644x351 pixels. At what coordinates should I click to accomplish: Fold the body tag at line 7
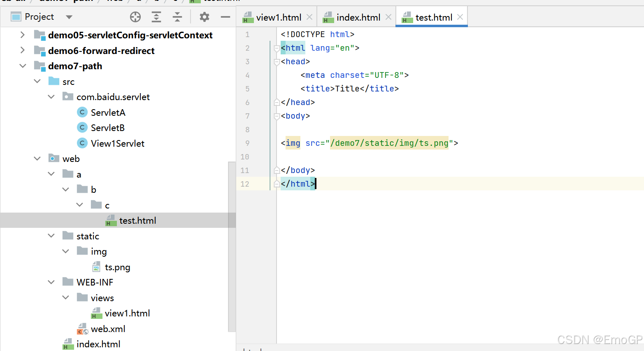[x=277, y=116]
